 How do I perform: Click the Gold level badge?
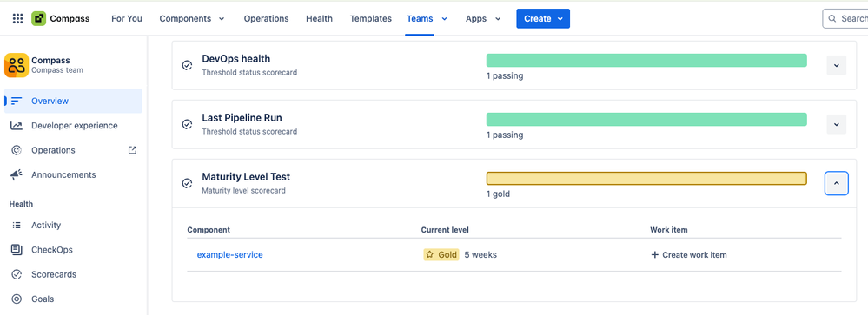click(x=441, y=255)
